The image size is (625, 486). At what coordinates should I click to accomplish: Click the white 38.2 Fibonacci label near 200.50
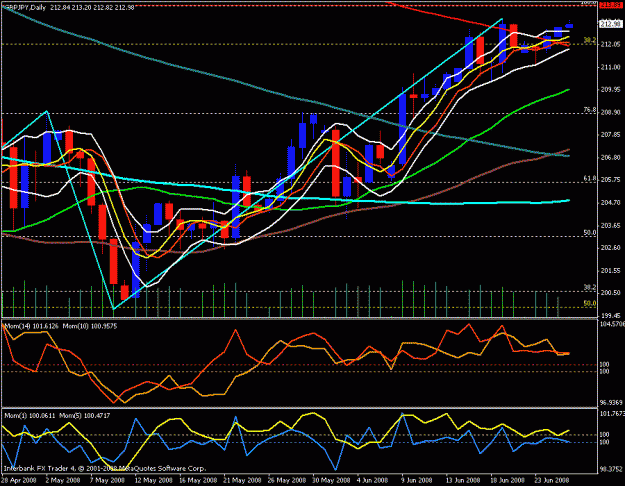tap(590, 287)
